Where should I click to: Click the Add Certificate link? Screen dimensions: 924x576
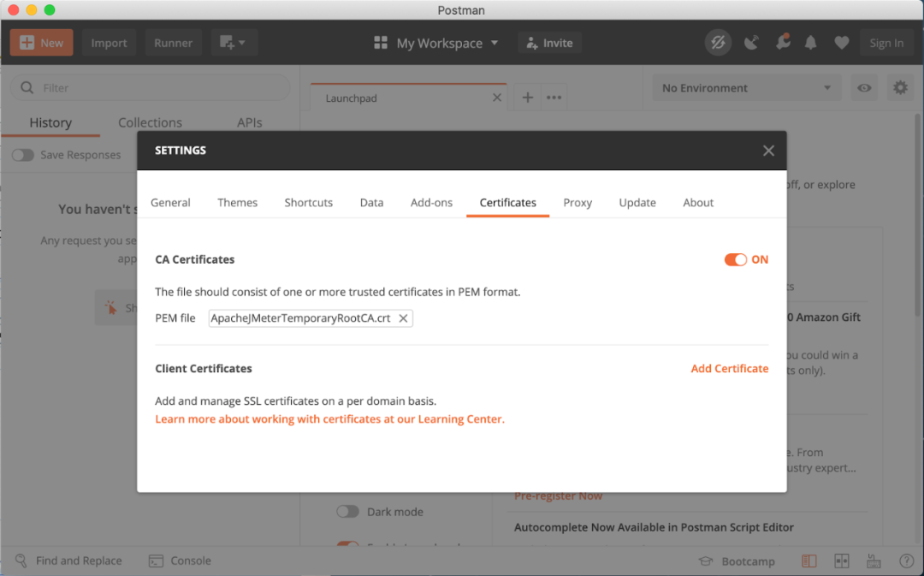[729, 369]
